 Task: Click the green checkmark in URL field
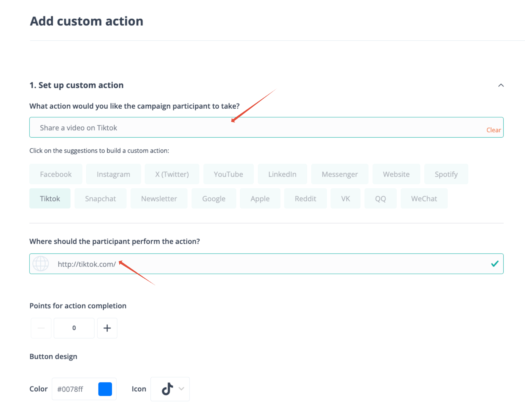[x=495, y=264]
